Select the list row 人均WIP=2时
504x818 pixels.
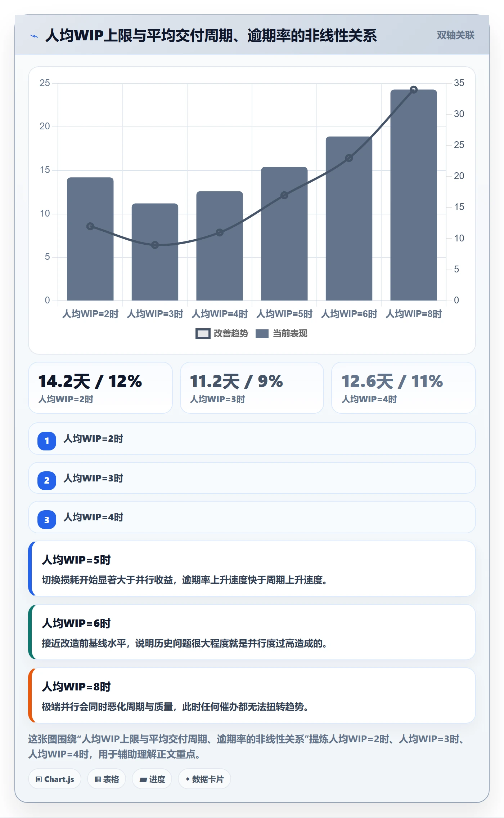pos(252,439)
